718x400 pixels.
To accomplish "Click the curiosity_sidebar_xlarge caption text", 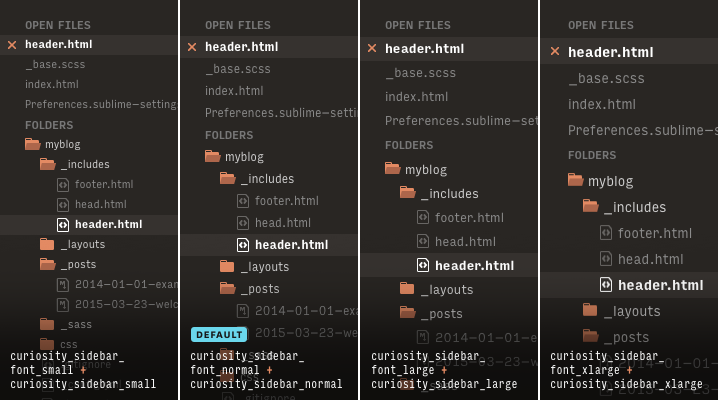I will click(x=626, y=384).
